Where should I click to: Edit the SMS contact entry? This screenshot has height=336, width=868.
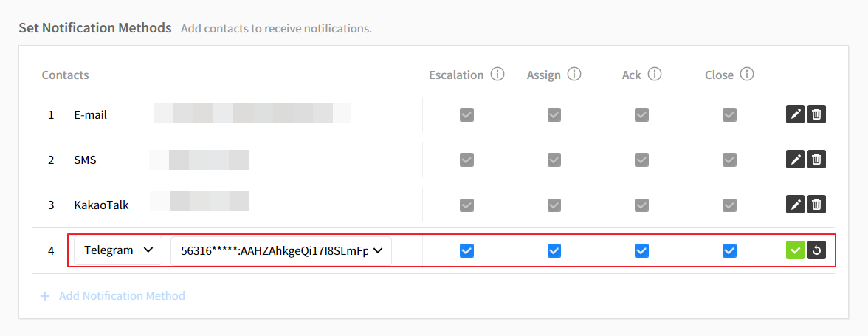[795, 160]
